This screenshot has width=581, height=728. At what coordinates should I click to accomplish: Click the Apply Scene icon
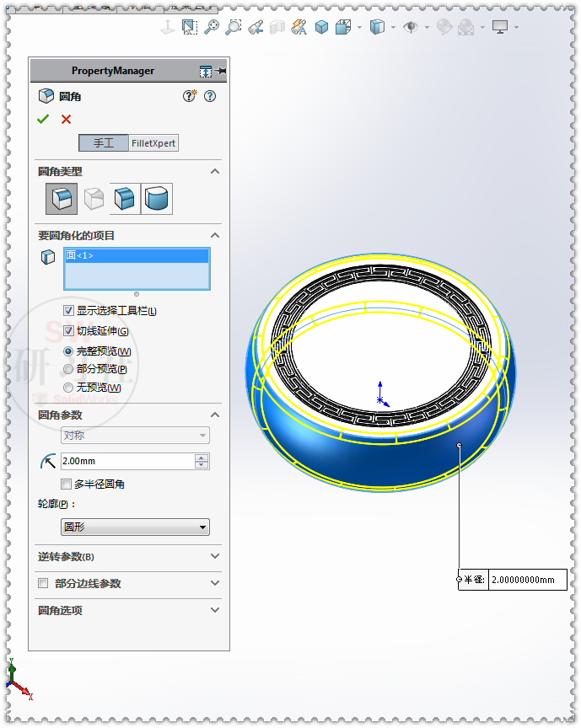click(x=466, y=28)
